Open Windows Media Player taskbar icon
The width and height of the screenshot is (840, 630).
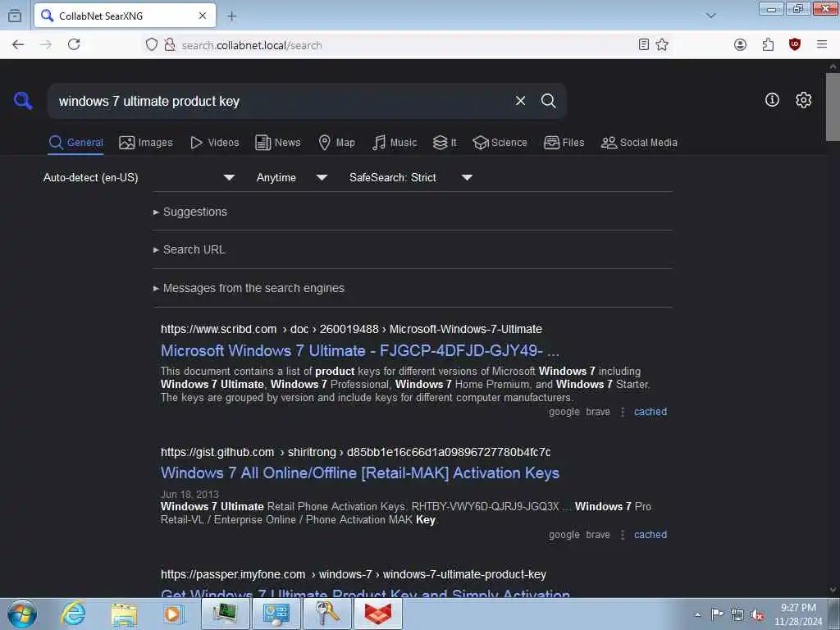click(173, 614)
